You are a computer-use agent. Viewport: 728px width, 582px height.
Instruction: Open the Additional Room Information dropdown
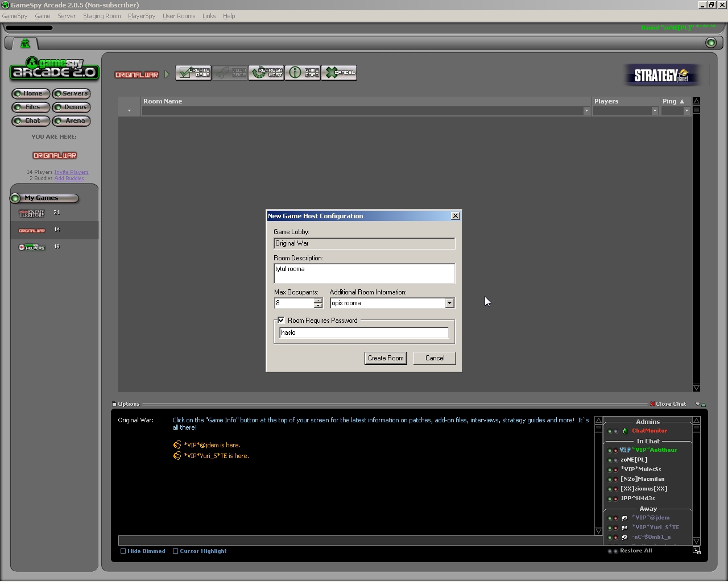tap(449, 303)
